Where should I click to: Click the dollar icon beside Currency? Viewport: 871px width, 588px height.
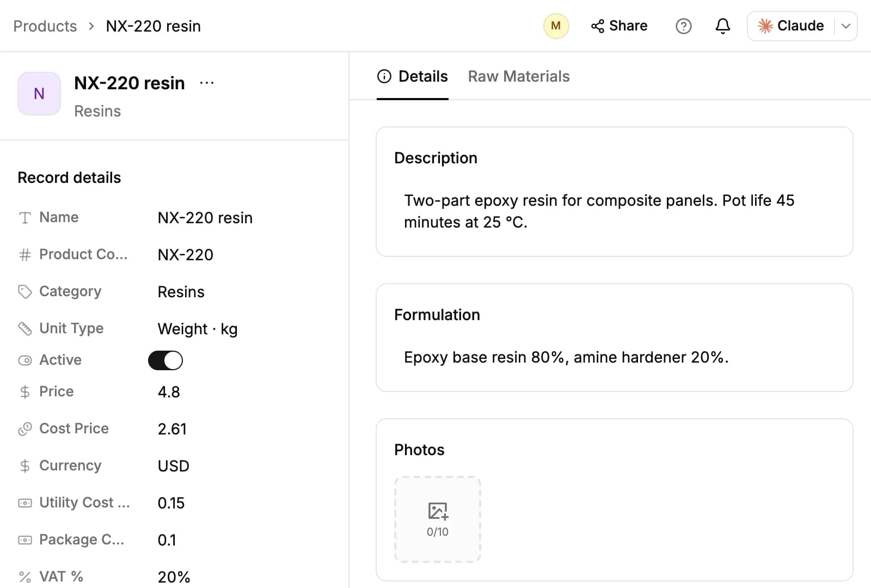[x=25, y=466]
